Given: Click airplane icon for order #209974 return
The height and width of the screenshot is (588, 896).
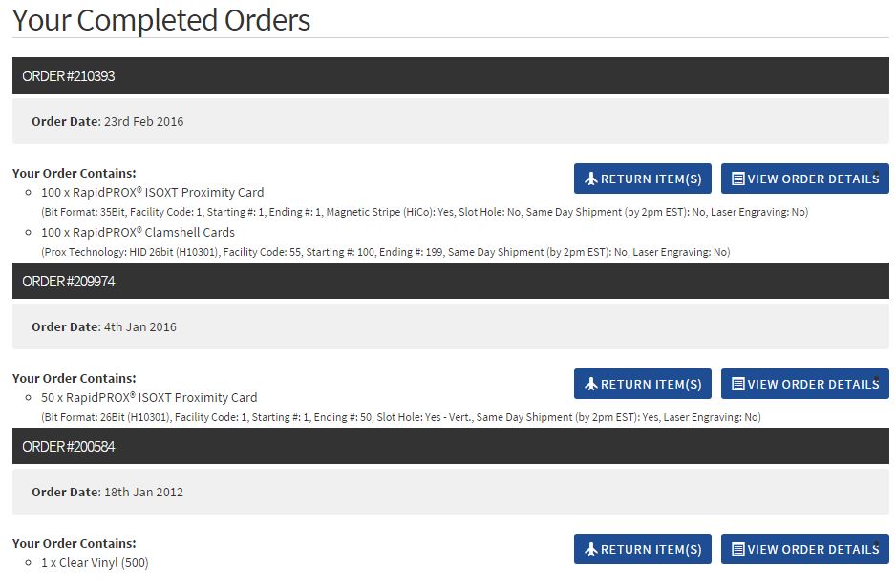Looking at the screenshot, I should (591, 384).
